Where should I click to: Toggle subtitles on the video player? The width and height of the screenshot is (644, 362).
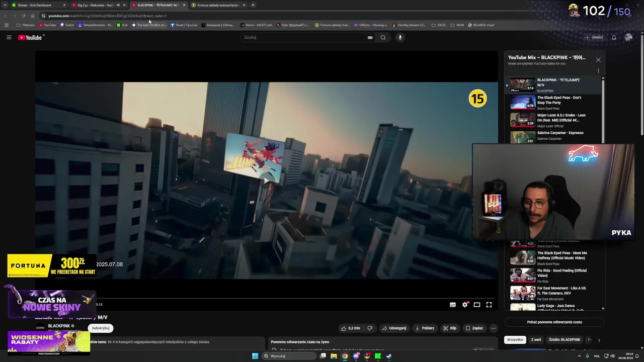point(453,305)
